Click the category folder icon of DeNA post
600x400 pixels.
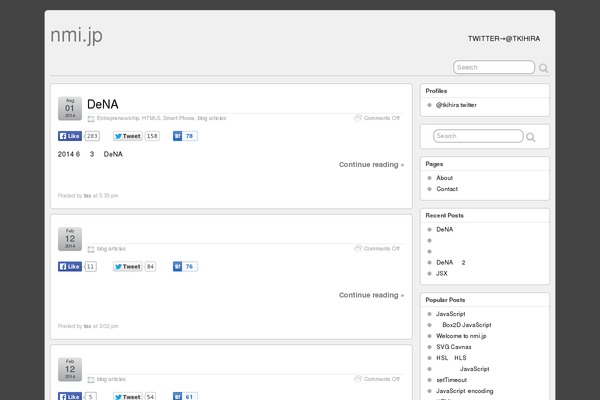click(x=91, y=119)
